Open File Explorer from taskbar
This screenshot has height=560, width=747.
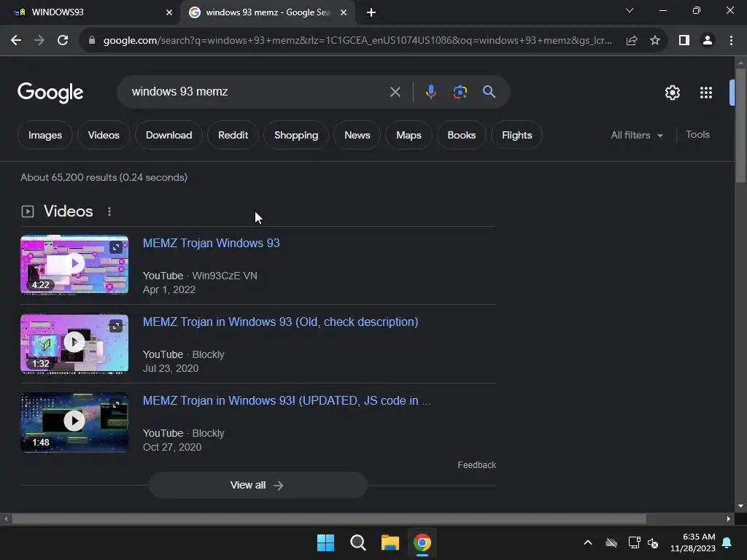390,542
